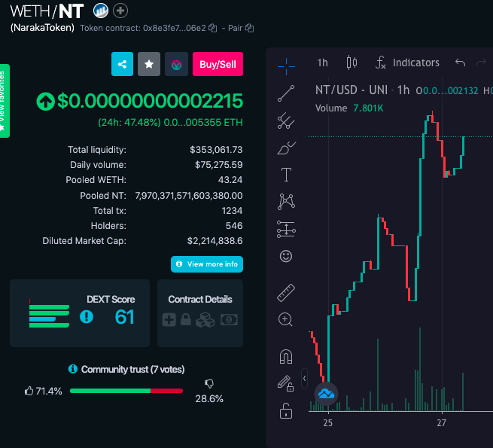The image size is (493, 448).
Task: Click the Contract Details cubes icon
Action: click(205, 320)
